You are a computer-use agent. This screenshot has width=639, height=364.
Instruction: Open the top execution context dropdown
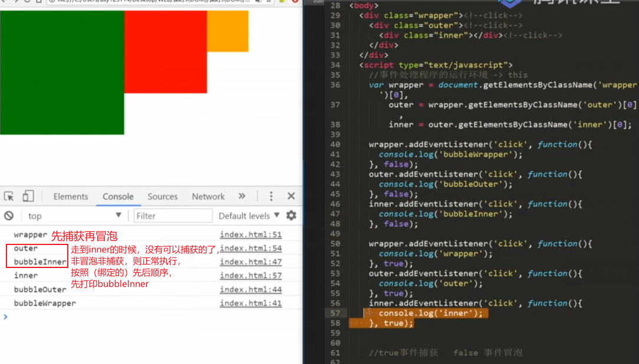coord(74,216)
